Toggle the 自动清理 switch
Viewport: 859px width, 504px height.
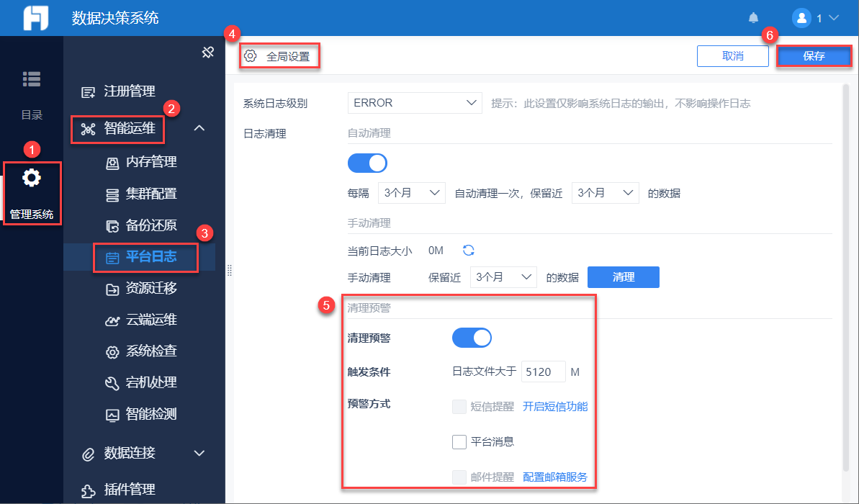point(368,163)
